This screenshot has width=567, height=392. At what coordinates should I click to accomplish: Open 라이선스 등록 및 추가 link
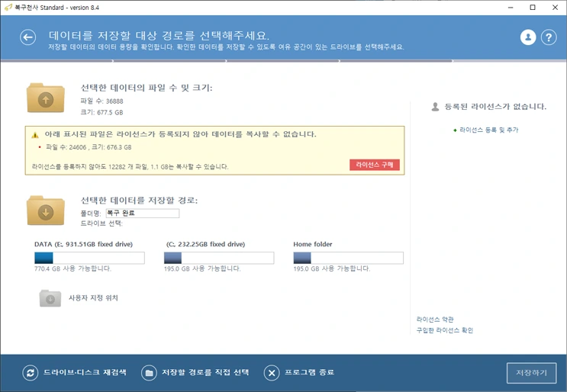click(489, 130)
